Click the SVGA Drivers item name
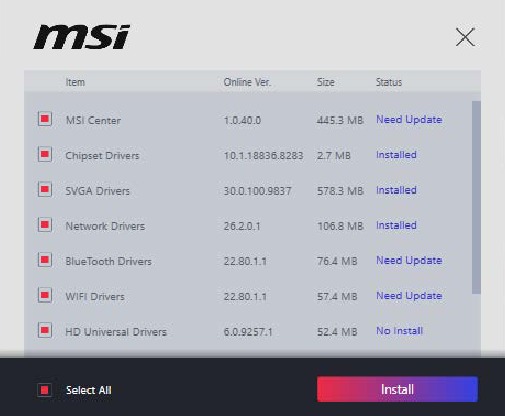This screenshot has width=505, height=416. click(x=98, y=191)
